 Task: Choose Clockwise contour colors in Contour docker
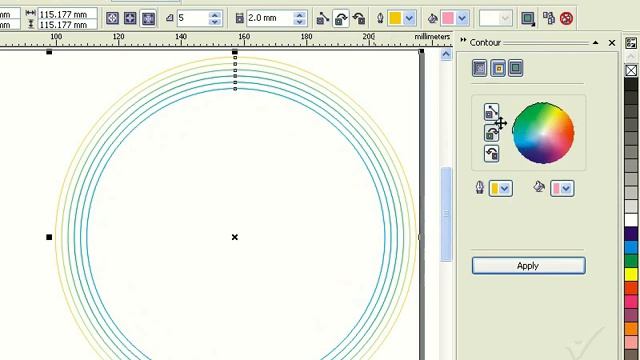pyautogui.click(x=491, y=133)
